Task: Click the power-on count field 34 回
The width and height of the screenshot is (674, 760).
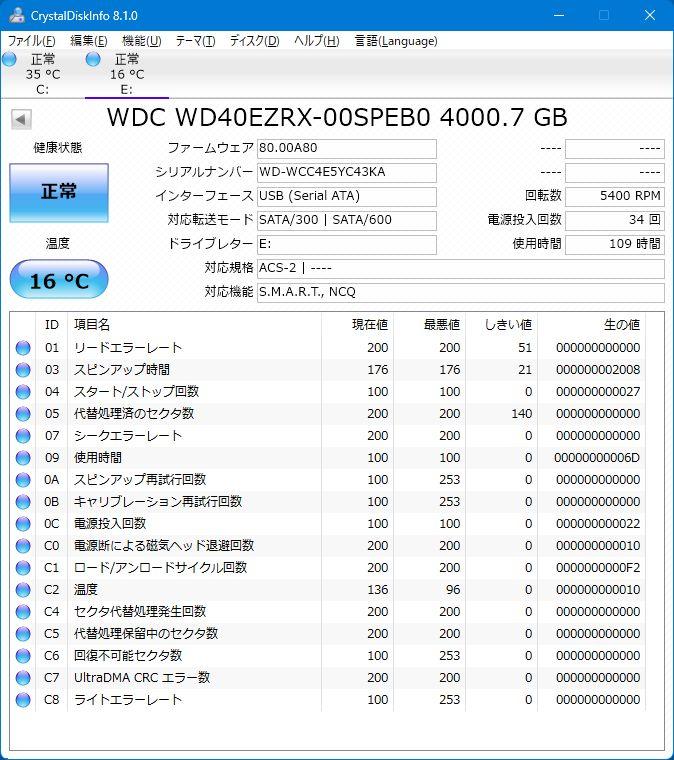Action: 614,220
